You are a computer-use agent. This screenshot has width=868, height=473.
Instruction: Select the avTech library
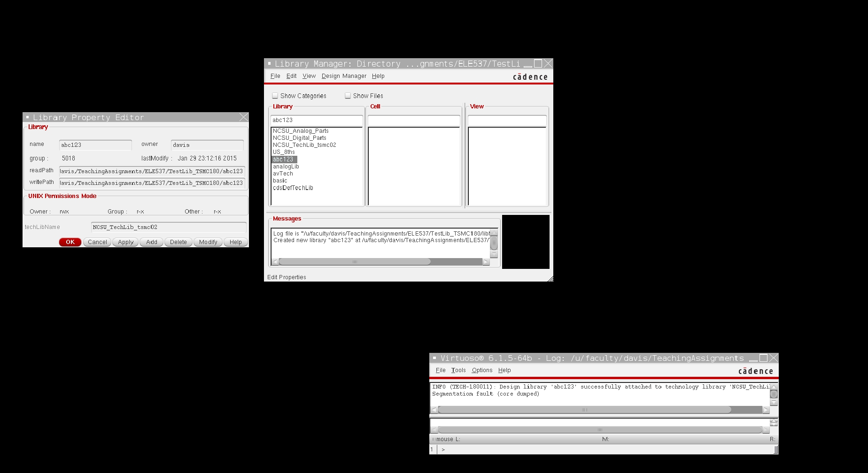283,174
